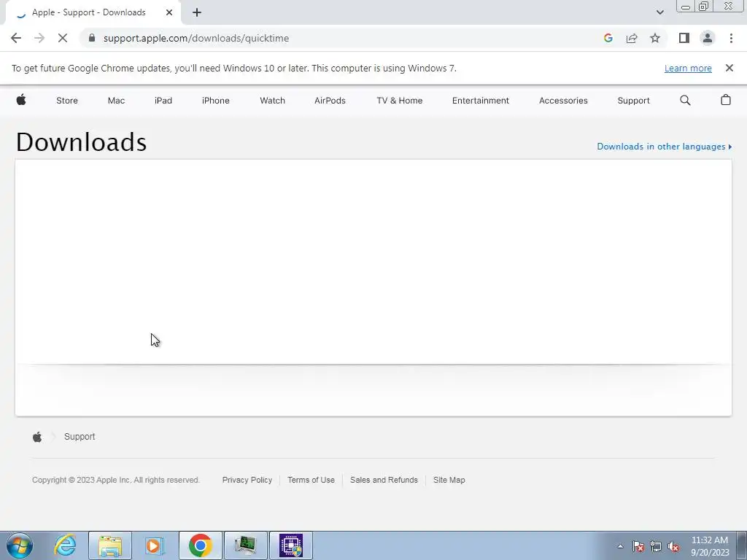Open the Mac menu item

coord(116,101)
